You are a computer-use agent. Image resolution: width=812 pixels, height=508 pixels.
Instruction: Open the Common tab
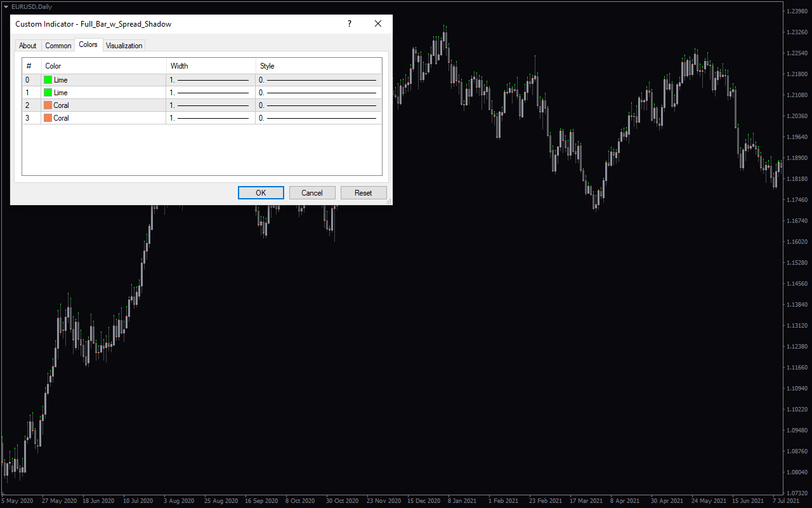pyautogui.click(x=58, y=46)
